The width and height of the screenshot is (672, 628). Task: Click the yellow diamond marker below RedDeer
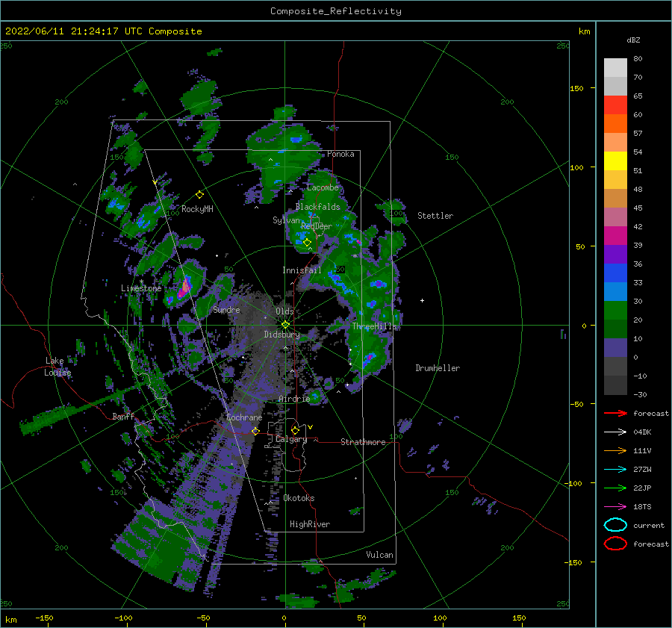pos(307,243)
